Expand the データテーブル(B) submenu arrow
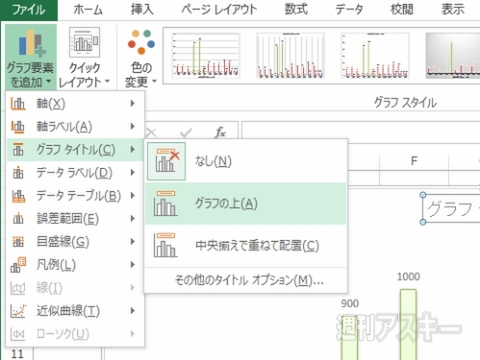Viewport: 480px width, 360px height. 133,196
